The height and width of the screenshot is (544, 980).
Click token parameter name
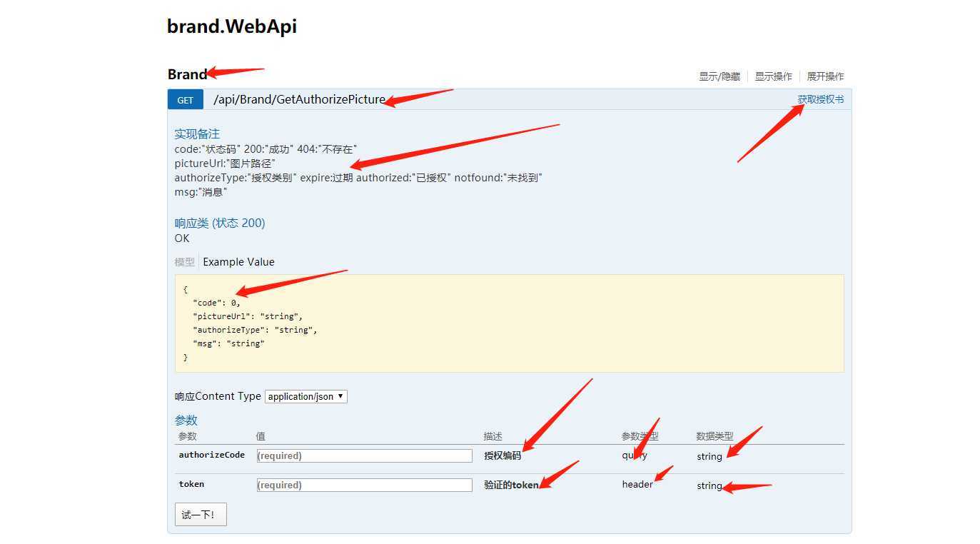[x=191, y=484]
